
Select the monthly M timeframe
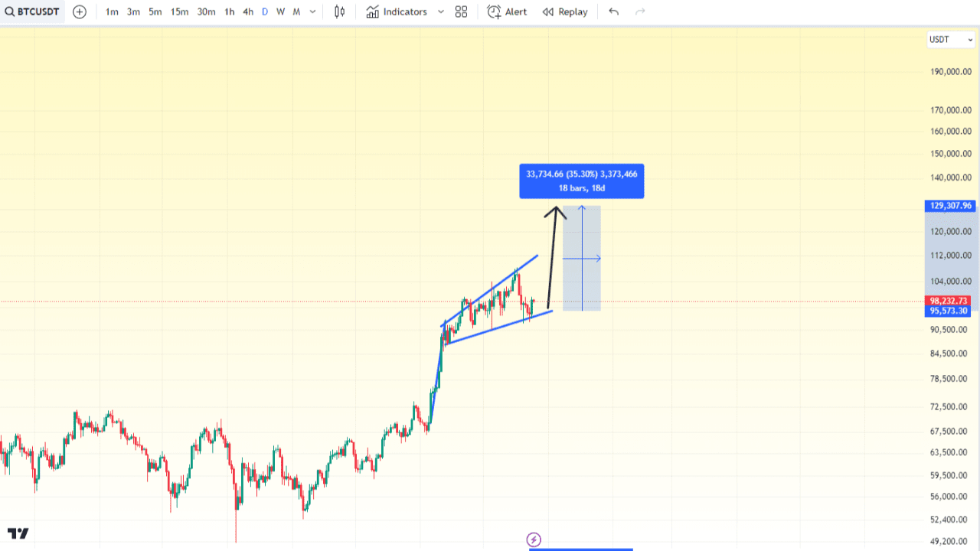click(x=296, y=11)
